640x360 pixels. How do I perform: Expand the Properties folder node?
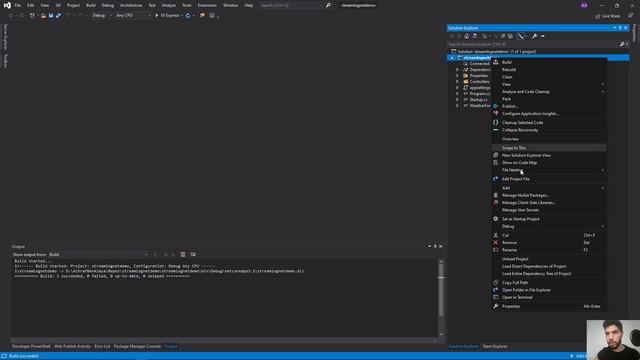click(457, 76)
